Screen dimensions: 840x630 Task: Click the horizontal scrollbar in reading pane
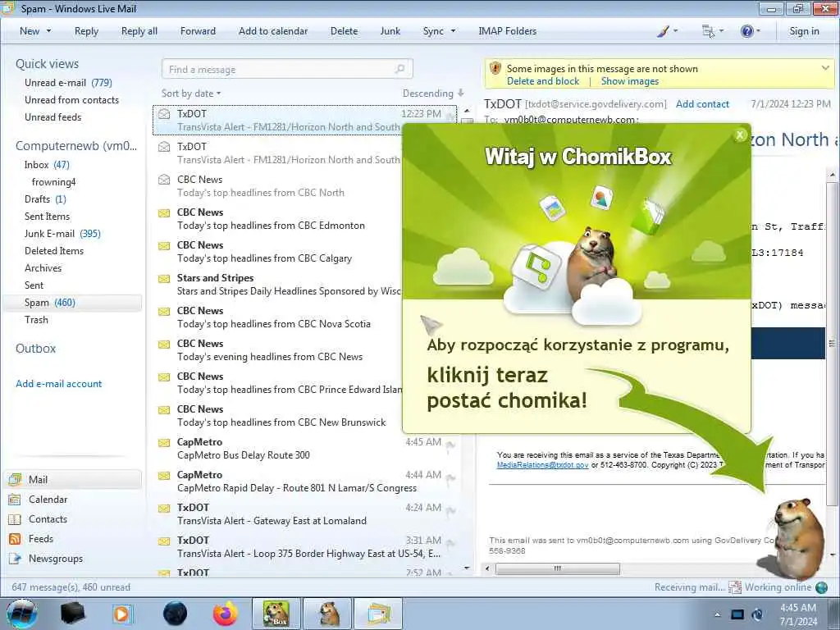click(557, 568)
